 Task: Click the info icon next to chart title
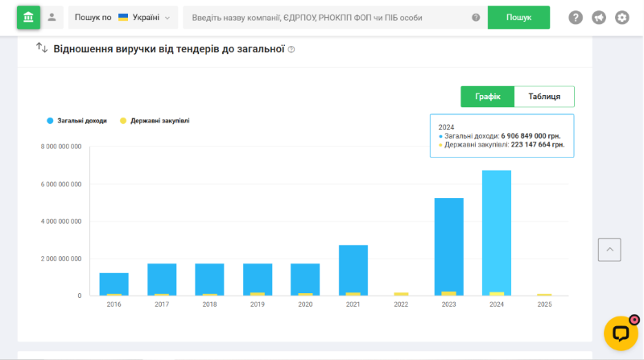tap(291, 49)
